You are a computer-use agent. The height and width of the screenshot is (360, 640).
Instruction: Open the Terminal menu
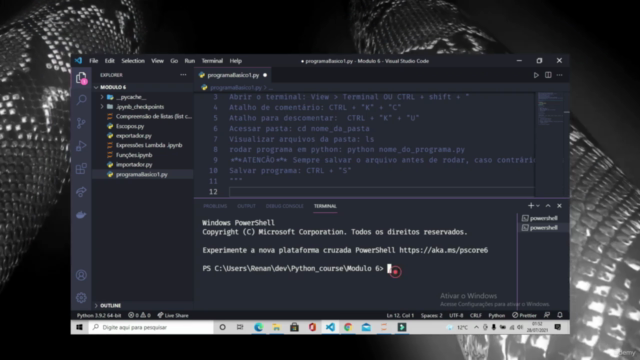click(212, 61)
